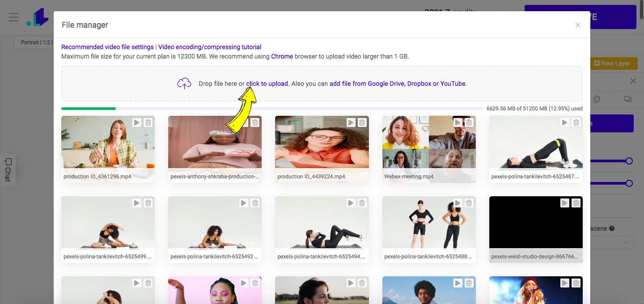Click the New Layer button
The width and height of the screenshot is (644, 304).
pyautogui.click(x=613, y=63)
